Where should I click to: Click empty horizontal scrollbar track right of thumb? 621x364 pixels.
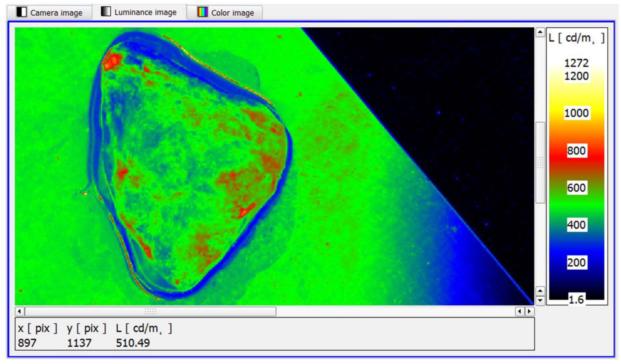tap(394, 311)
